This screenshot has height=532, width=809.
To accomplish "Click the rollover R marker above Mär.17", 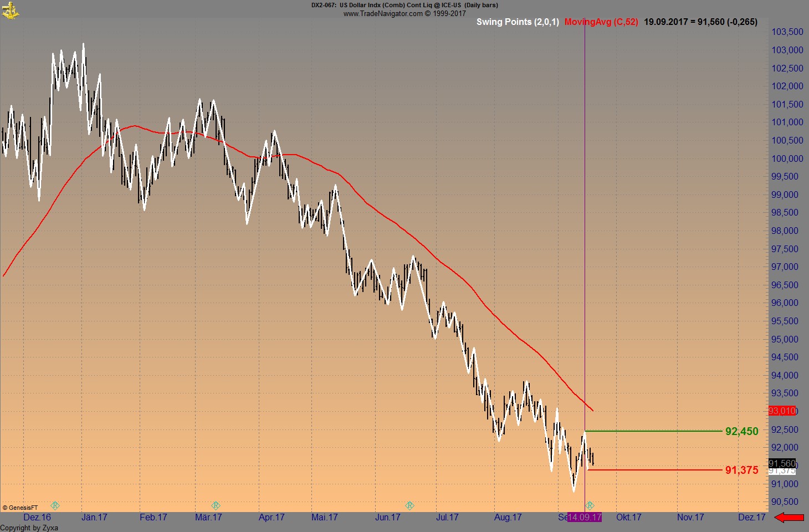I will coord(216,505).
